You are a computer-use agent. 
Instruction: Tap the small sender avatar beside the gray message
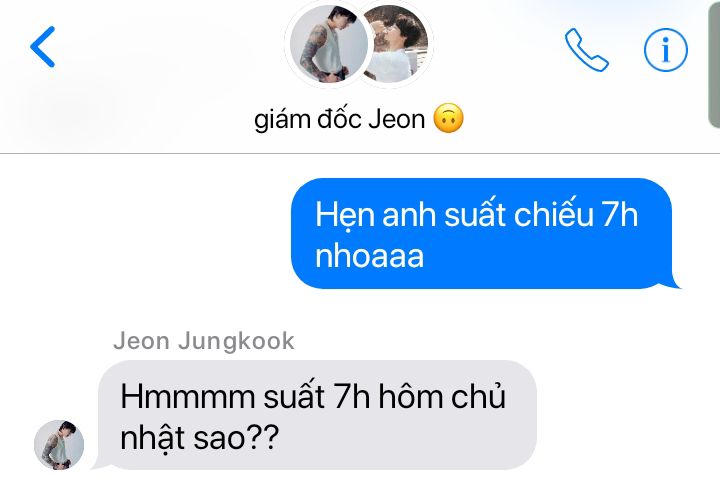(59, 444)
